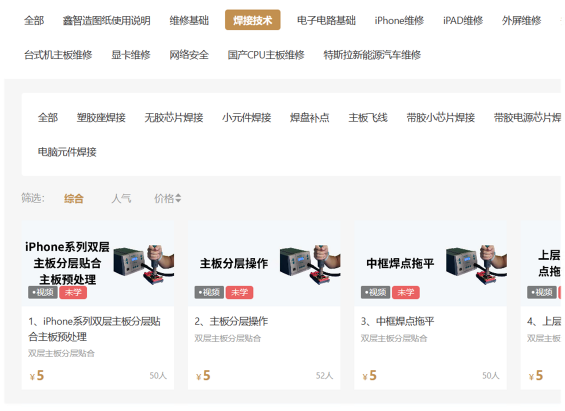Screen dimensions: 565x411
Task: Click ¥5 price on 中框焊点拖平 card
Action: click(370, 375)
